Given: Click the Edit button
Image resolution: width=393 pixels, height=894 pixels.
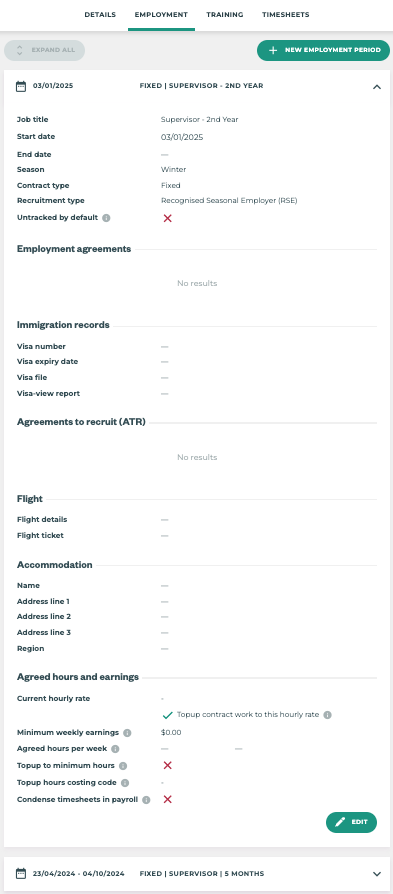Looking at the screenshot, I should (351, 822).
